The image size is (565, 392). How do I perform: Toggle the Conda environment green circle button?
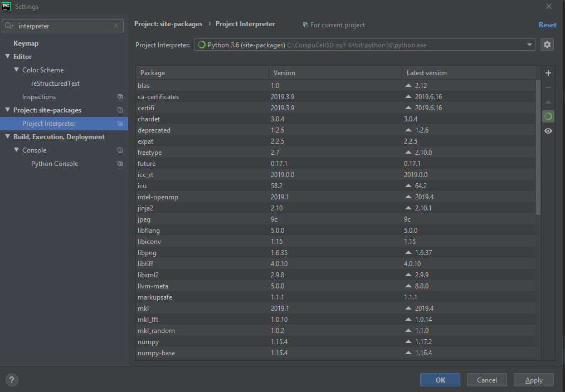pos(548,116)
